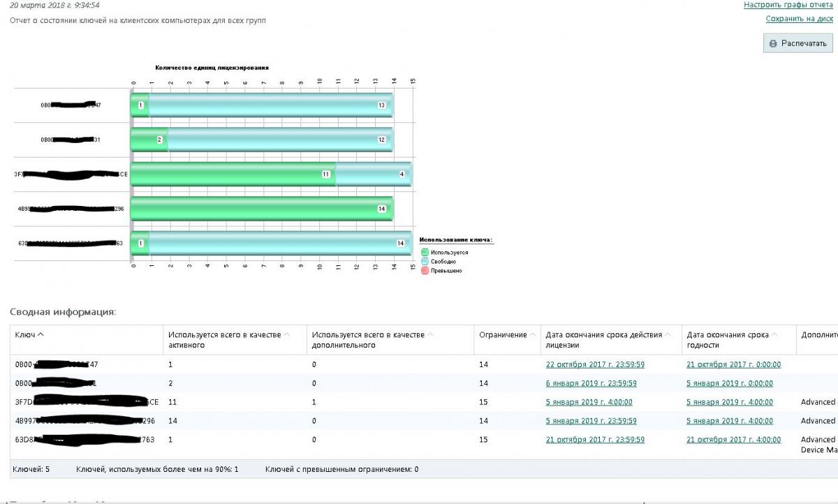Open date link 5 января 2019 г. 23:59:59
The image size is (838, 504).
point(591,421)
